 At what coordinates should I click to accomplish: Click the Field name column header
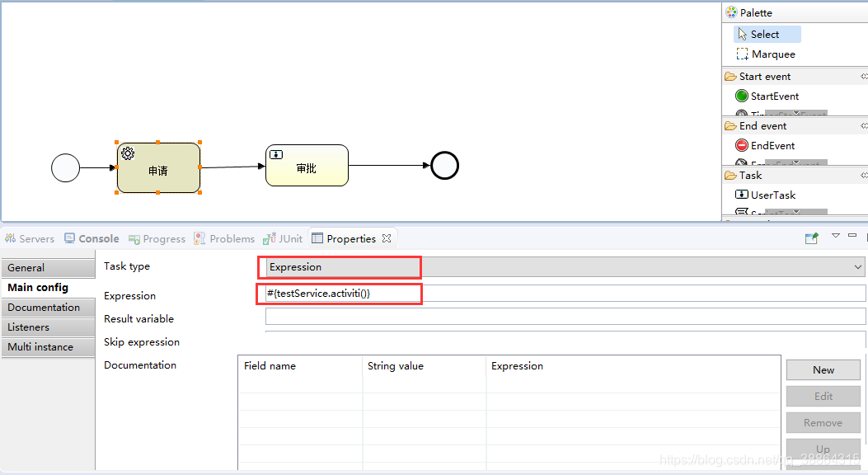tap(301, 366)
